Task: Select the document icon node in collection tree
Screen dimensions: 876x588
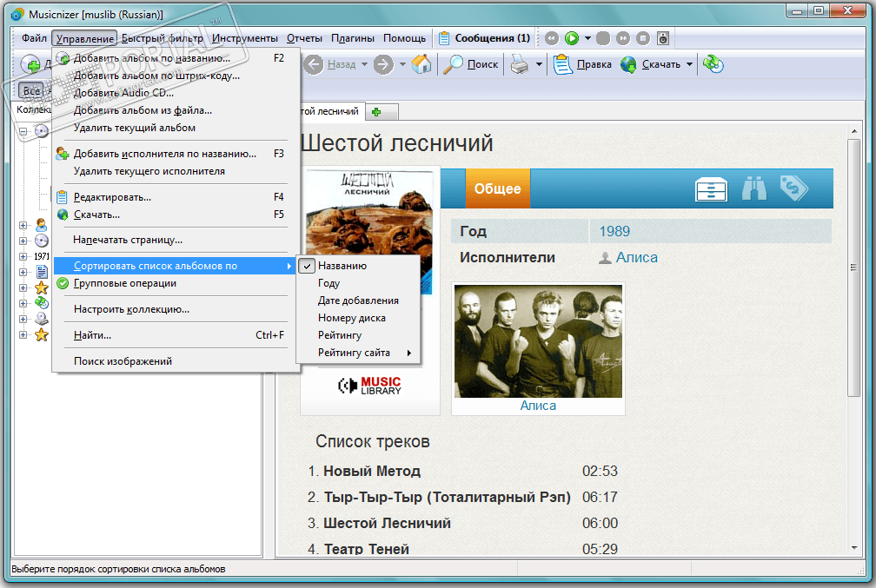Action: pyautogui.click(x=42, y=272)
